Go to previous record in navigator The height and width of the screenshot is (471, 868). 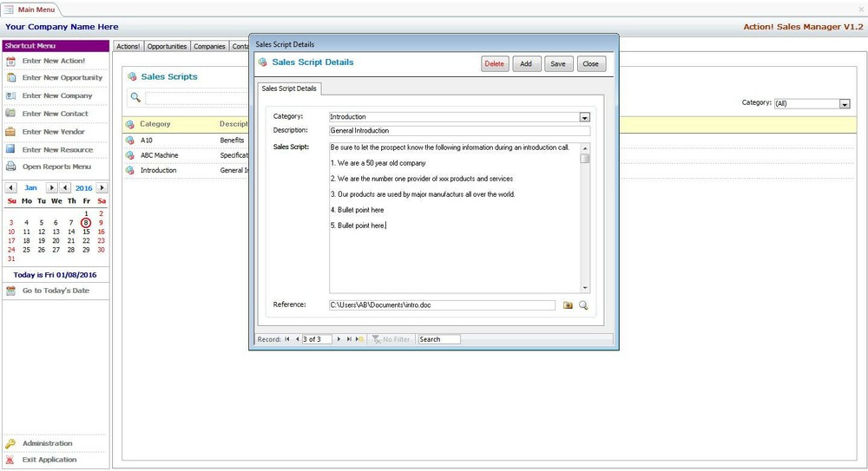coord(297,339)
